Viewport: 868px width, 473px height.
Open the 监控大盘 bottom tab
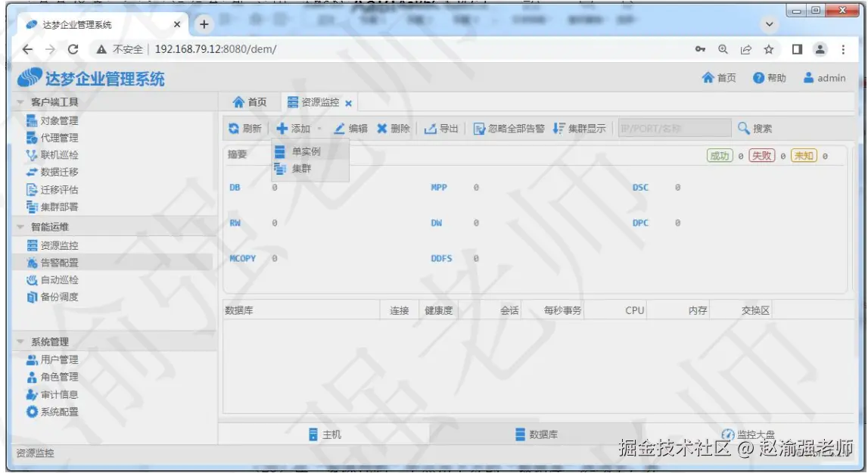click(748, 435)
